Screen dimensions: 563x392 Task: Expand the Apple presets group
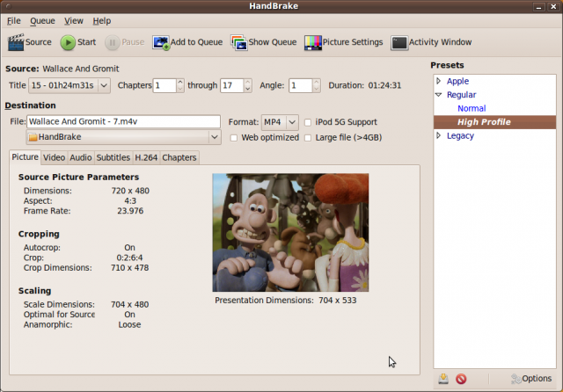click(439, 82)
